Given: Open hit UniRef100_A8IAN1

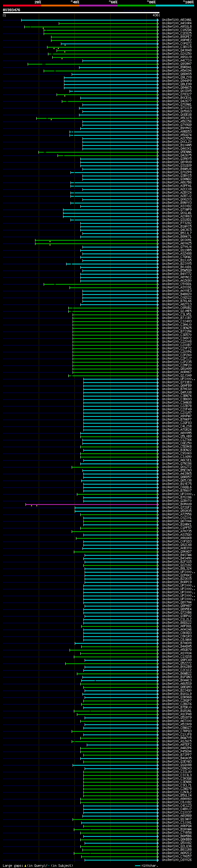Looking at the screenshot, I should tap(177, 20).
